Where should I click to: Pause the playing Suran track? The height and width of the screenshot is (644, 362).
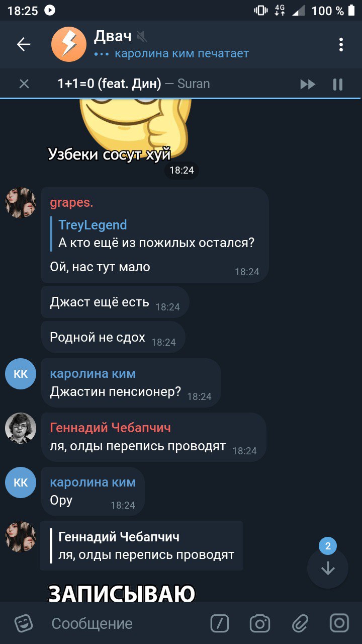[338, 84]
